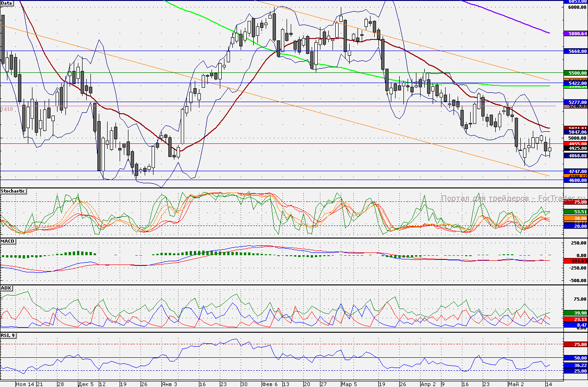Click the 'Апр 2' date label
The image size is (588, 387).
pyautogui.click(x=428, y=384)
